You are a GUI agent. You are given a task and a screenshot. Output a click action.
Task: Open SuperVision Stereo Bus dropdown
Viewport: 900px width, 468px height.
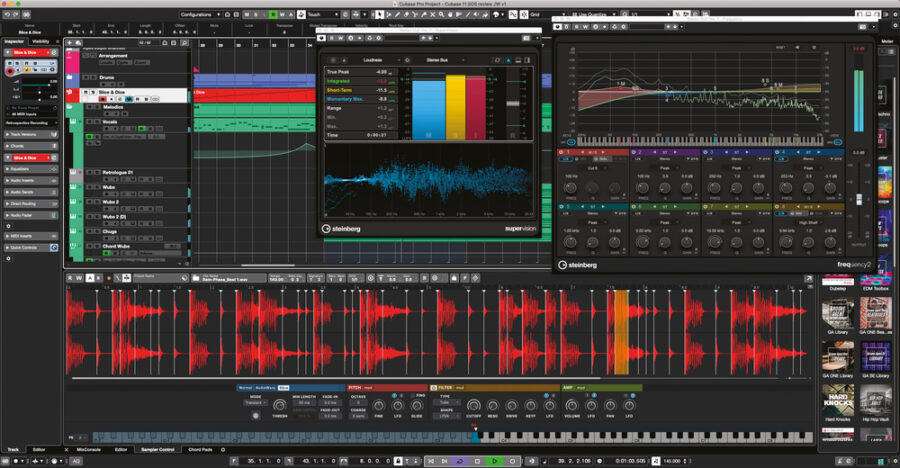click(x=441, y=60)
